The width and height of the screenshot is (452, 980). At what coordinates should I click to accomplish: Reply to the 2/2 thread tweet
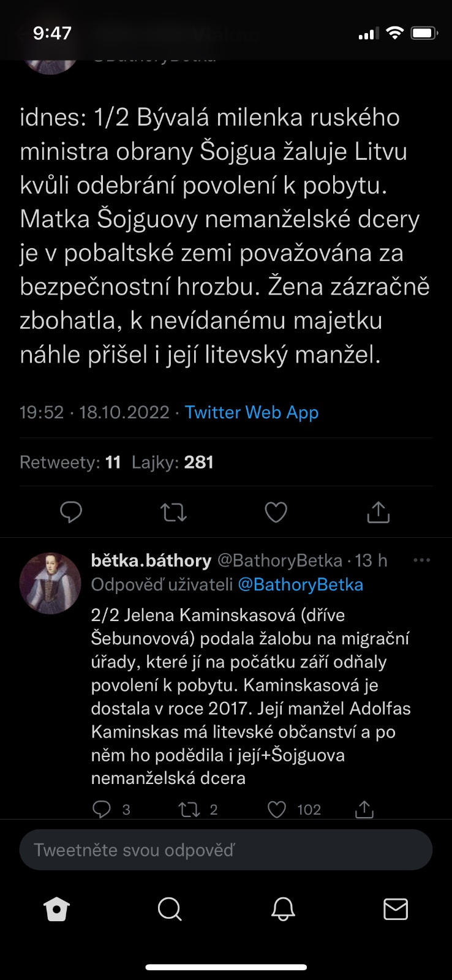point(102,809)
